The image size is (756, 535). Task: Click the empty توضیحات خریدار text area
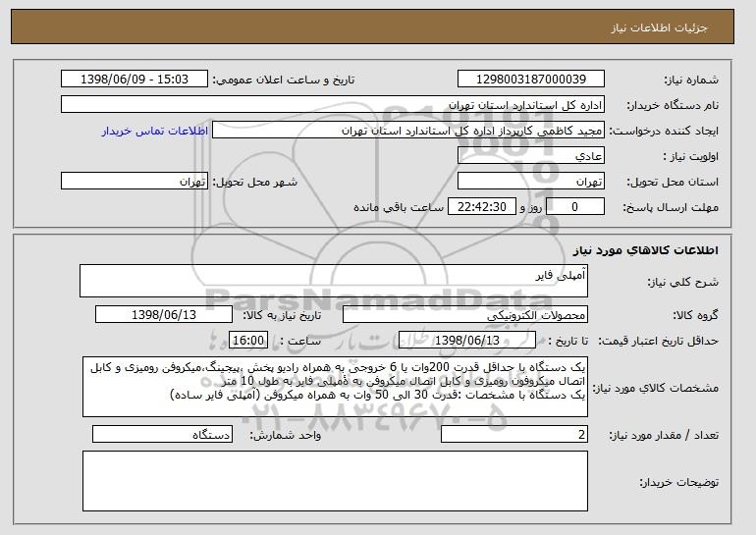(x=335, y=481)
